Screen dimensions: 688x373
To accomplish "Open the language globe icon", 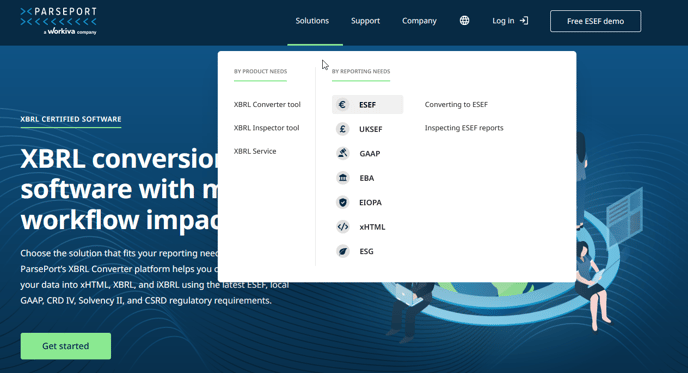I will coord(464,21).
